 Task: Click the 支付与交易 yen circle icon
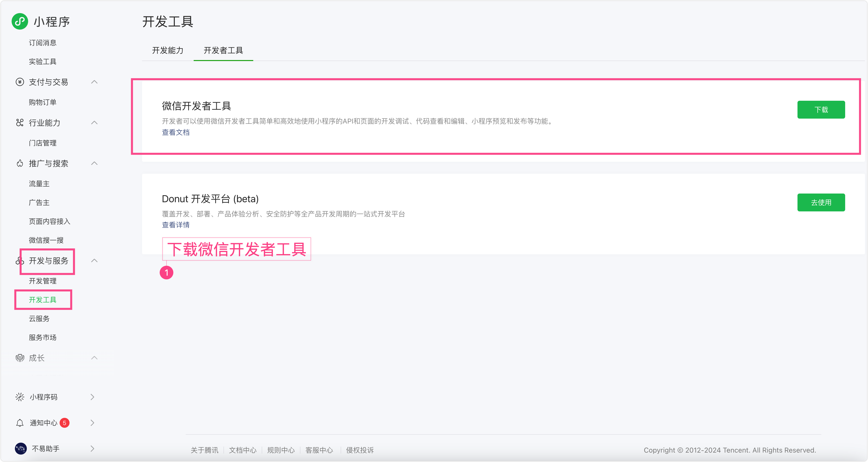tap(20, 82)
